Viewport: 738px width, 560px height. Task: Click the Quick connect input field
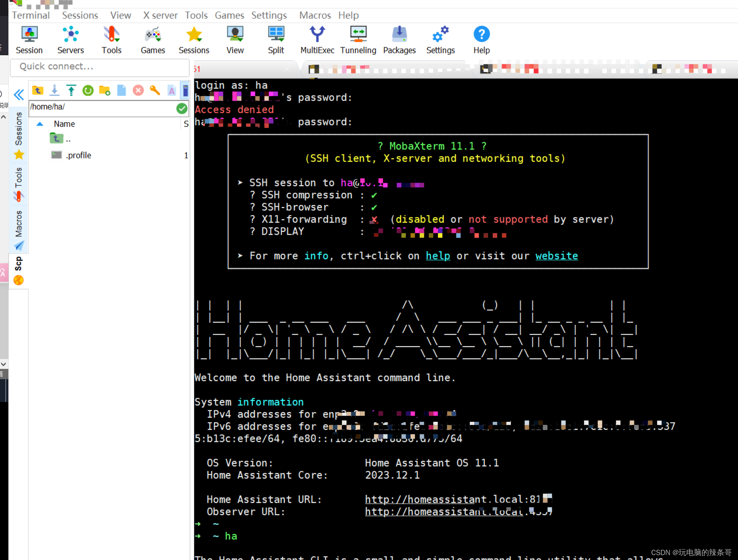pos(100,67)
